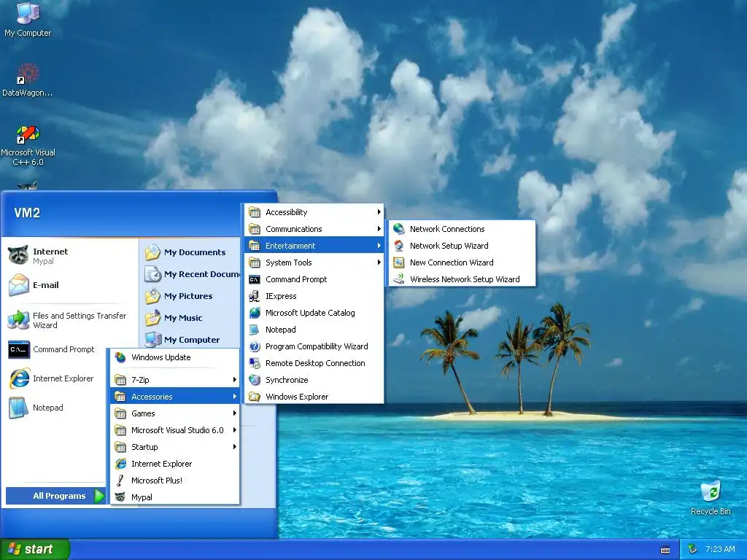Open Internet Explorer from All Programs list
This screenshot has width=747, height=560.
(x=175, y=464)
